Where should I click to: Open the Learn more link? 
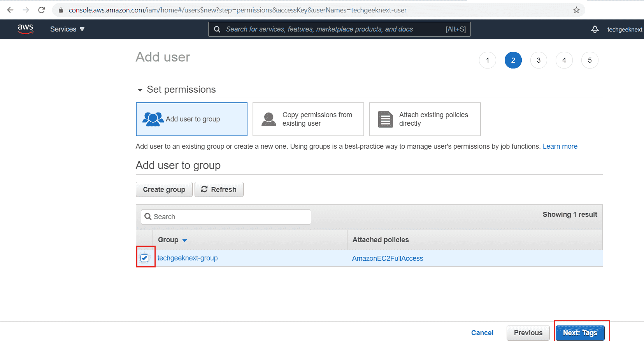[560, 146]
